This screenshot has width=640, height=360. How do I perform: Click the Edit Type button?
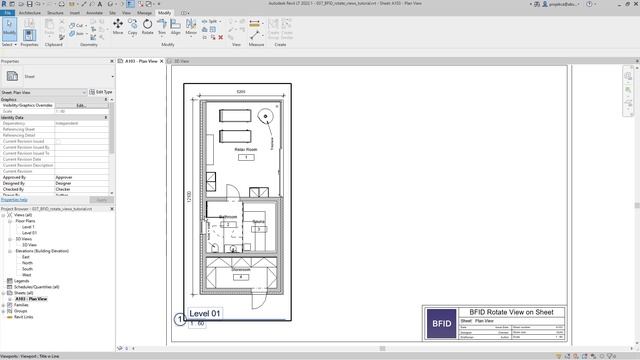(101, 92)
